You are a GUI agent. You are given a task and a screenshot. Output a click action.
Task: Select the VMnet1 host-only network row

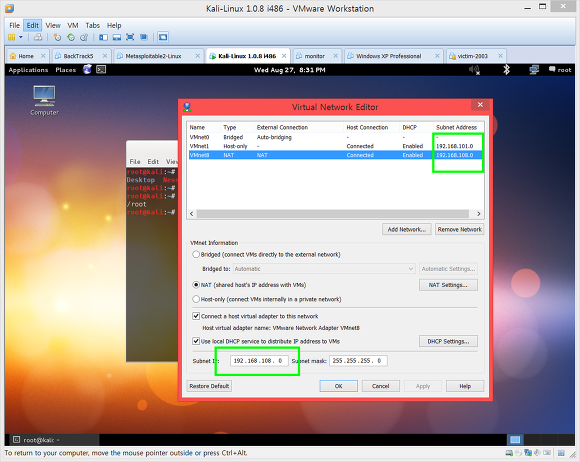click(x=335, y=146)
